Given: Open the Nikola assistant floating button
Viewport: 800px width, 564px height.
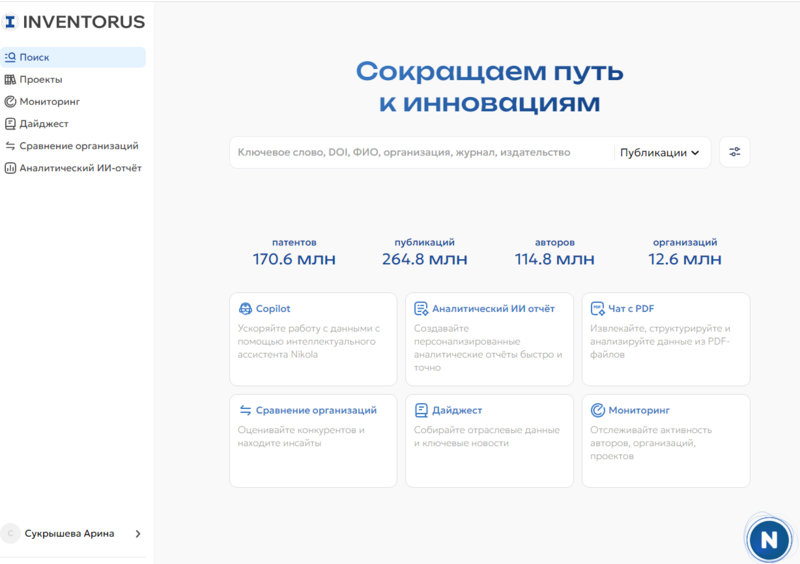Looking at the screenshot, I should point(768,539).
